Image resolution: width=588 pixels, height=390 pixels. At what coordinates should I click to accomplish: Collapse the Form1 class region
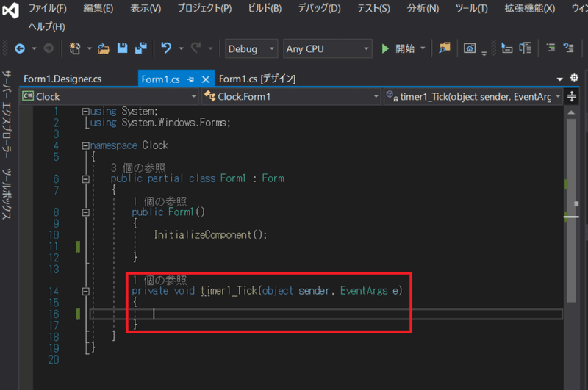click(85, 179)
